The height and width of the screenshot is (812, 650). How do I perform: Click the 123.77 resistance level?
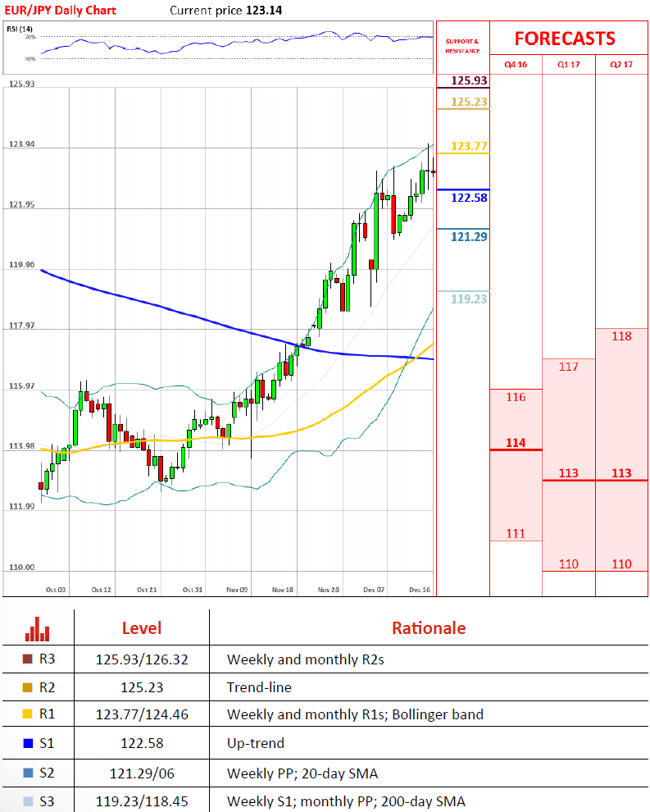click(469, 146)
